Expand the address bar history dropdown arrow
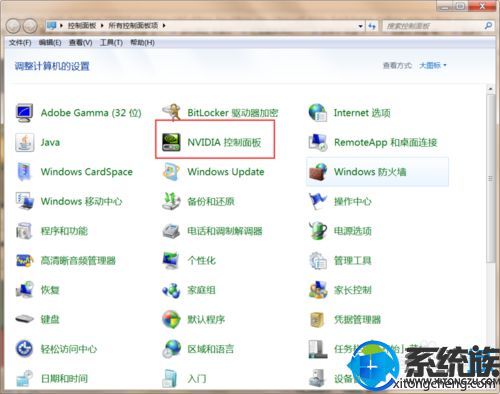The width and height of the screenshot is (500, 394). click(x=360, y=26)
